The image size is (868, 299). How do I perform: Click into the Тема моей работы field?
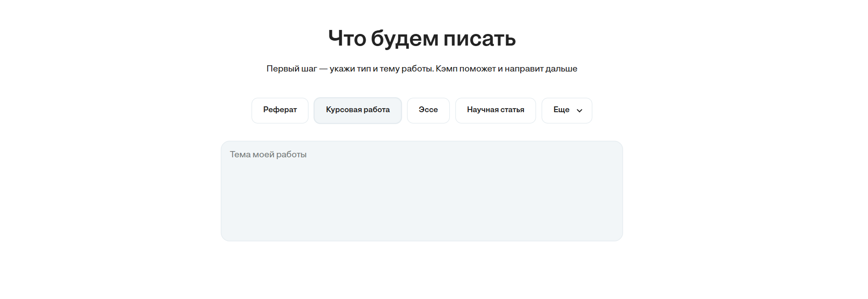(x=421, y=191)
